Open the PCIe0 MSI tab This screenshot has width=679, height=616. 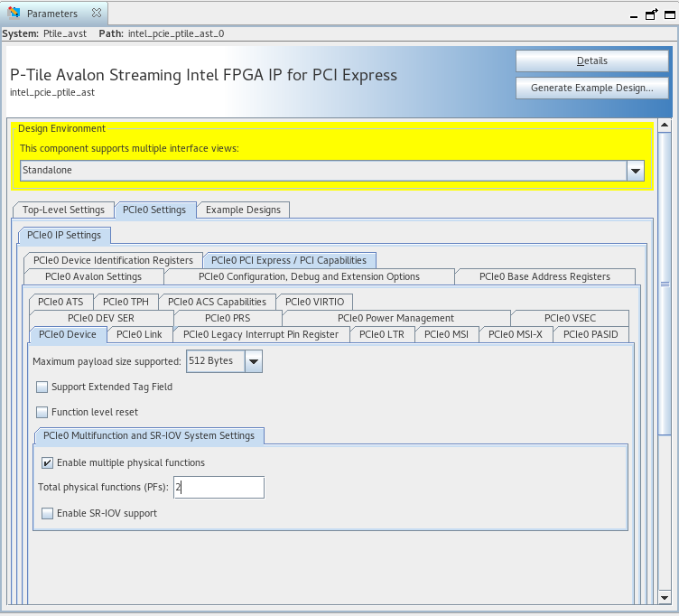(446, 335)
